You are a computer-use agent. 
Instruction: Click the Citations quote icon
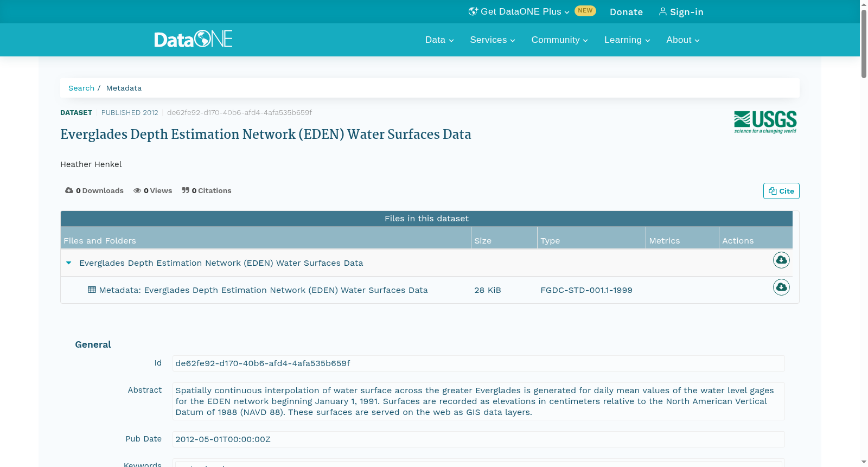point(186,190)
